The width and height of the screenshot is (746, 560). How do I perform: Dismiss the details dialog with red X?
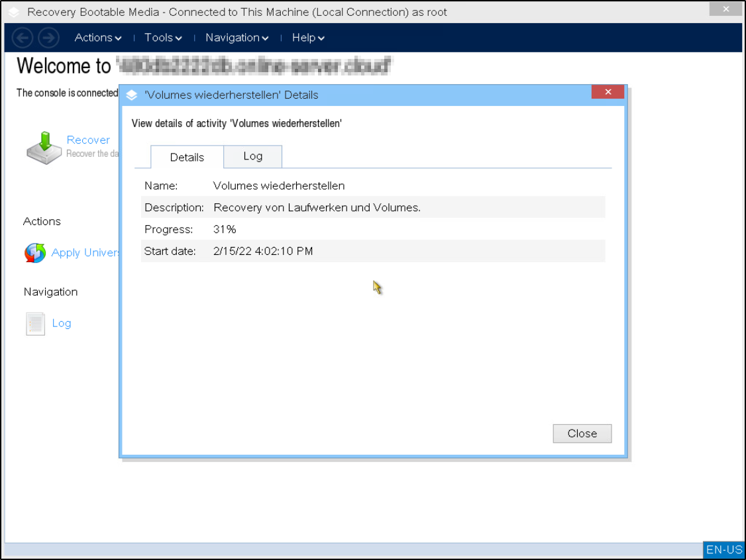[x=608, y=92]
